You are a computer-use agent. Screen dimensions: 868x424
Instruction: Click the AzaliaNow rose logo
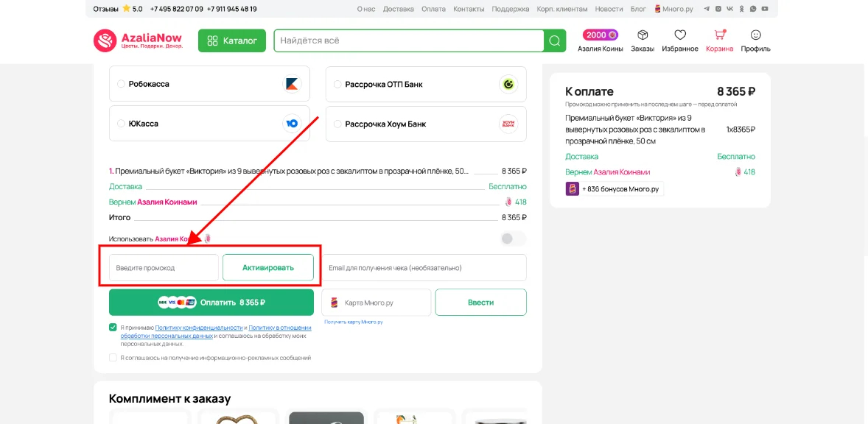tap(104, 40)
